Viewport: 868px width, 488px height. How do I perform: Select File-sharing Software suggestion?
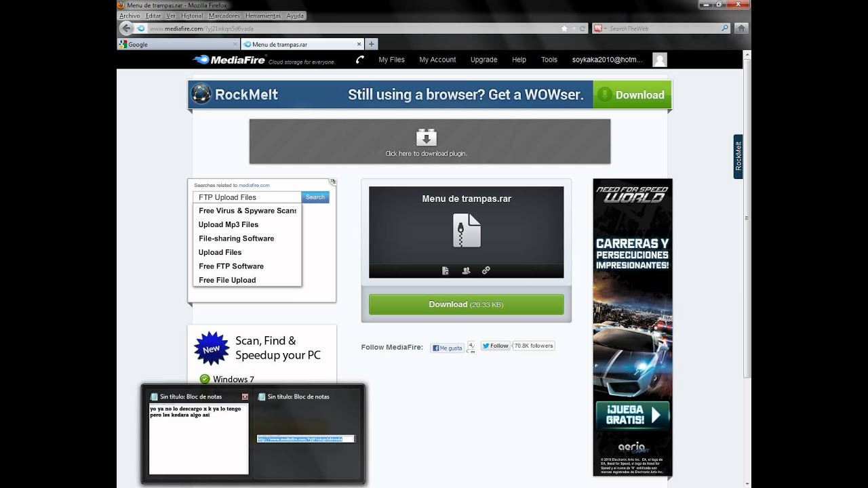point(236,239)
